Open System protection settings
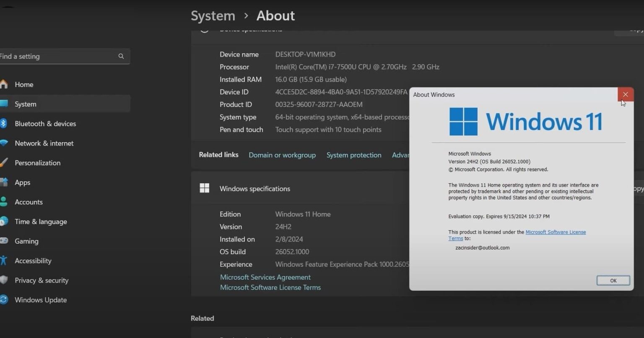644x338 pixels. 353,155
